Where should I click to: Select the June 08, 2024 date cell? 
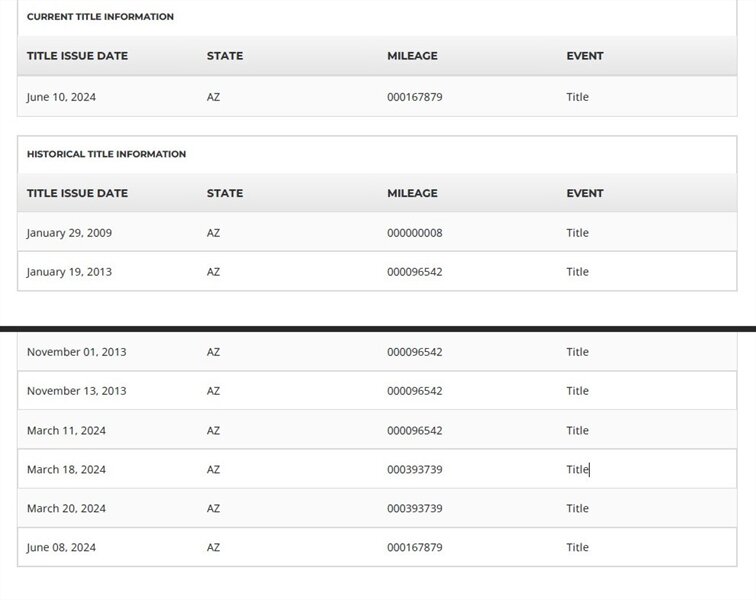pyautogui.click(x=61, y=548)
